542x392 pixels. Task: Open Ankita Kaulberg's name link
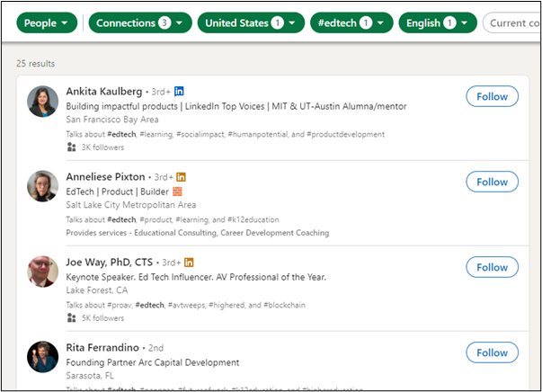point(104,92)
